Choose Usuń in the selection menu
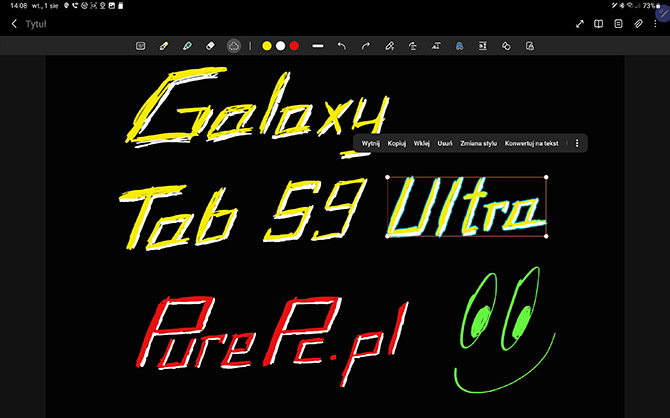 point(445,144)
